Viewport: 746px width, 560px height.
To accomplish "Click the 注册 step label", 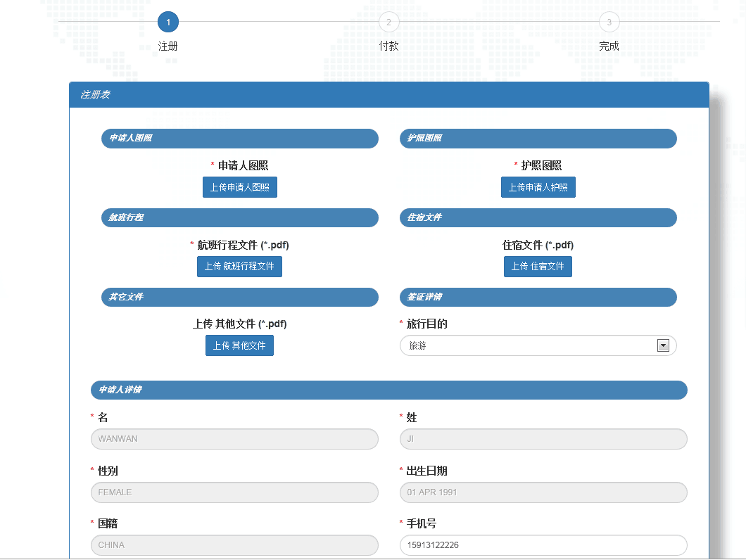I will (168, 46).
